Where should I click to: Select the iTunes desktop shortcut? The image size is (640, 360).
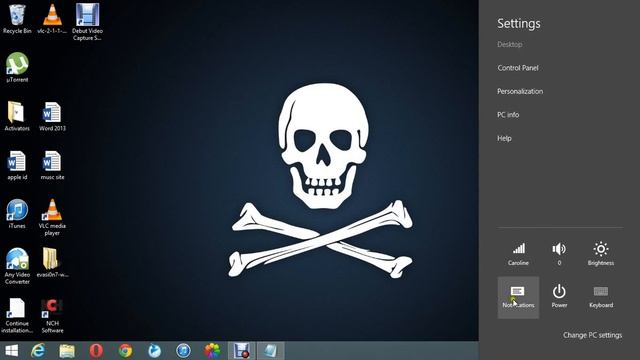[x=17, y=214]
